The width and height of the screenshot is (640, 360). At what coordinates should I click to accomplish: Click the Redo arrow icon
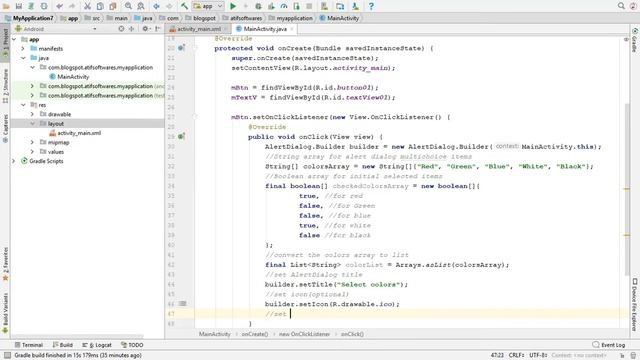click(72, 6)
